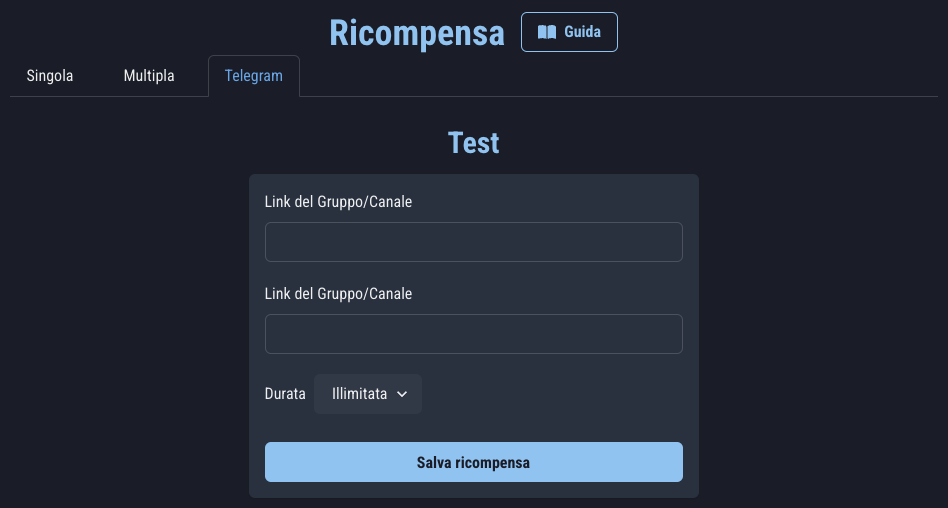948x508 pixels.
Task: Click the second Link del Gruppo/Canale label
Action: pos(338,294)
